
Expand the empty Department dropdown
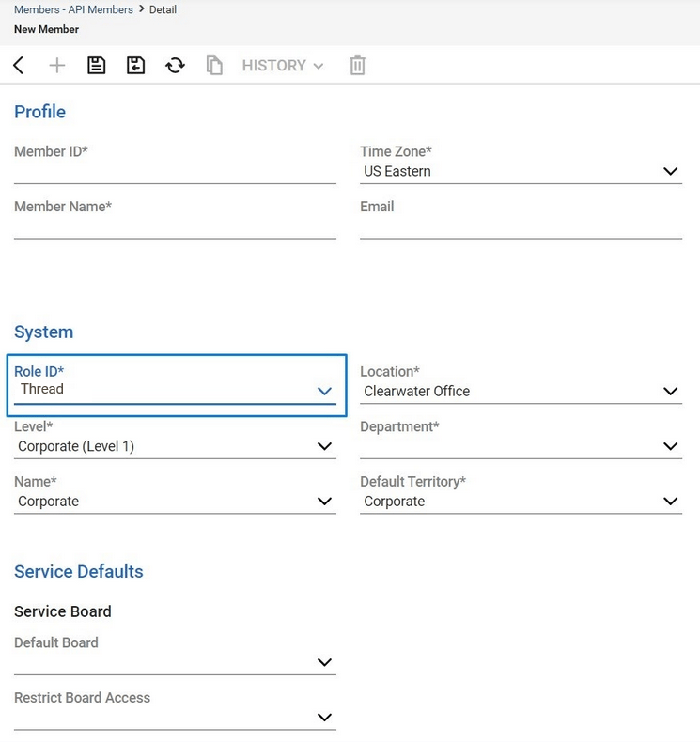click(x=521, y=446)
